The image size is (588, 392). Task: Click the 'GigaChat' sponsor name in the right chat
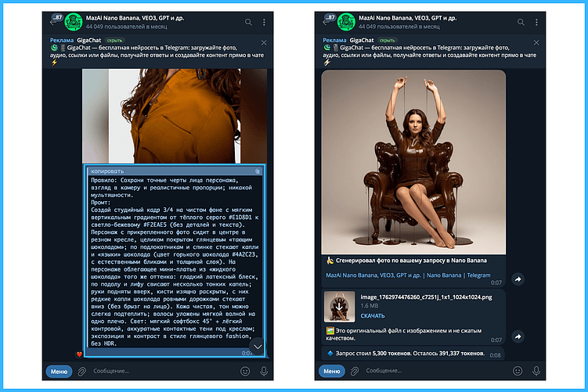tap(362, 40)
